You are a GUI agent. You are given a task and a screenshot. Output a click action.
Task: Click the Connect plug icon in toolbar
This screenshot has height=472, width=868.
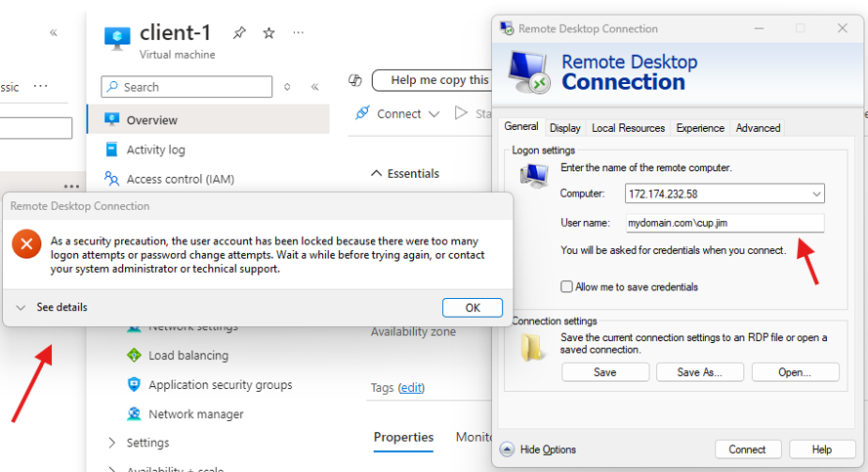click(x=362, y=113)
